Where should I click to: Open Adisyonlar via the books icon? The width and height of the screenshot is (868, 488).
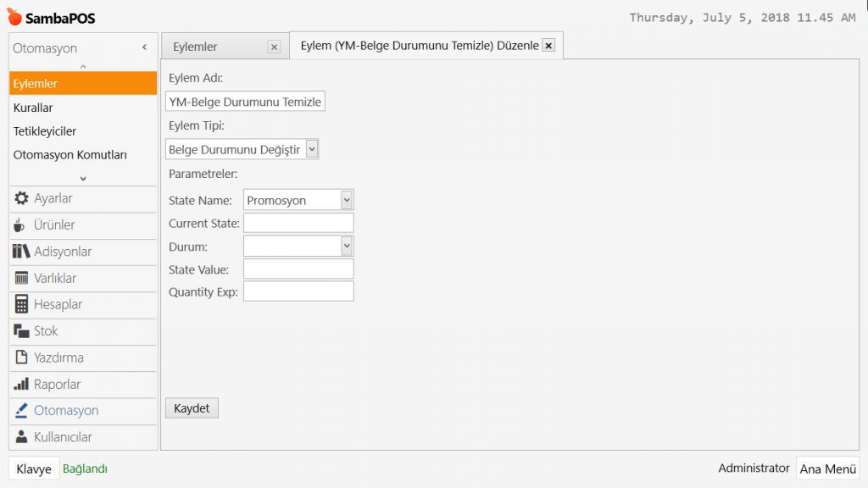22,252
